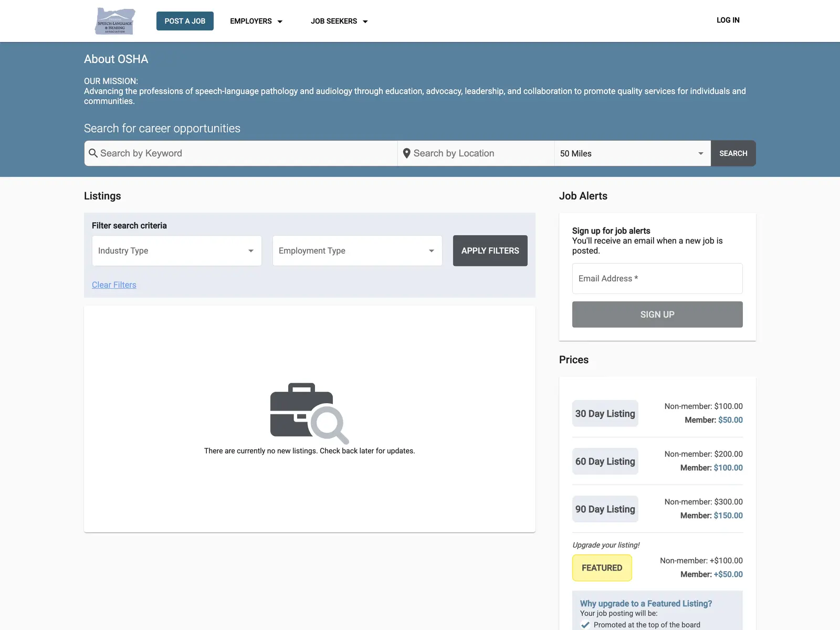The height and width of the screenshot is (630, 840).
Task: Open the 50 Miles radius dropdown
Action: 633,153
